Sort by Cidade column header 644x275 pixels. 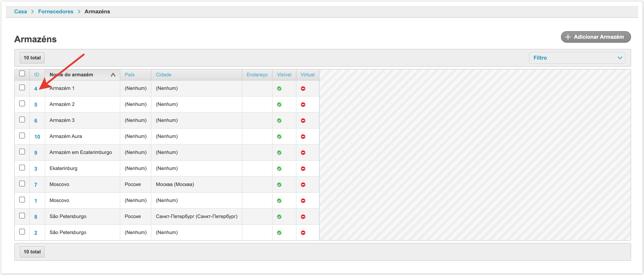coord(163,75)
